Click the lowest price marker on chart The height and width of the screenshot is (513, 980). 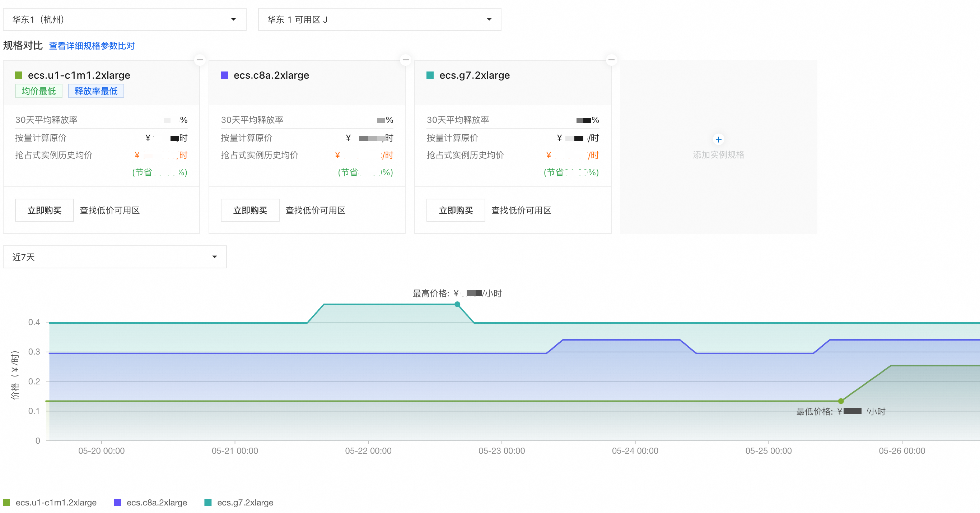[841, 401]
